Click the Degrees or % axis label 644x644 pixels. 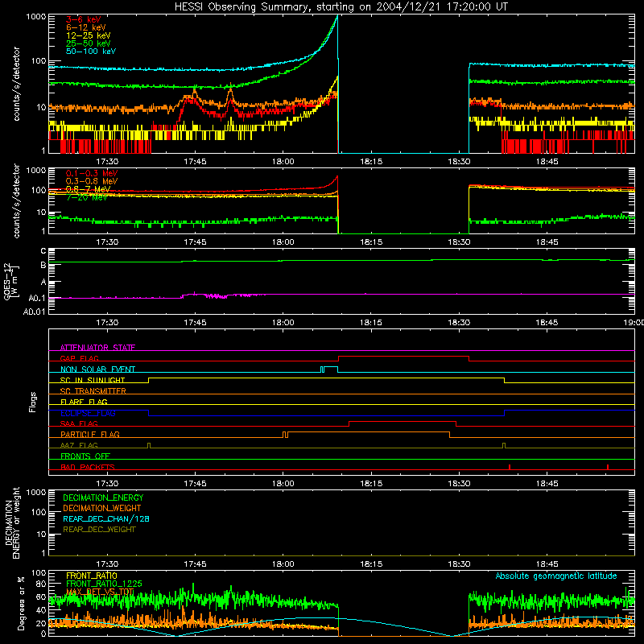[21, 603]
